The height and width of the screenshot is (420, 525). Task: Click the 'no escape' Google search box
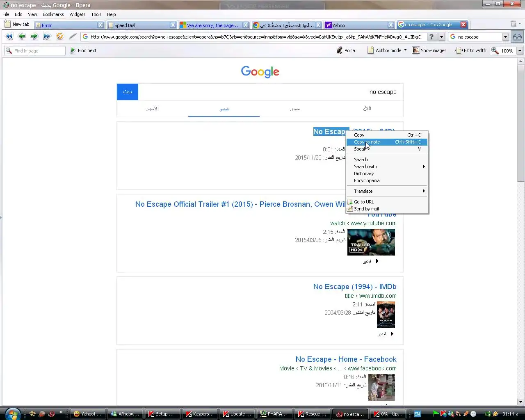click(270, 92)
